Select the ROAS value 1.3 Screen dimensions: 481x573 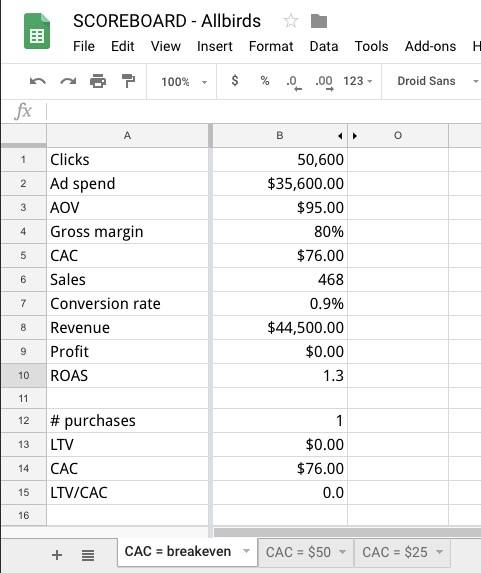pyautogui.click(x=280, y=375)
